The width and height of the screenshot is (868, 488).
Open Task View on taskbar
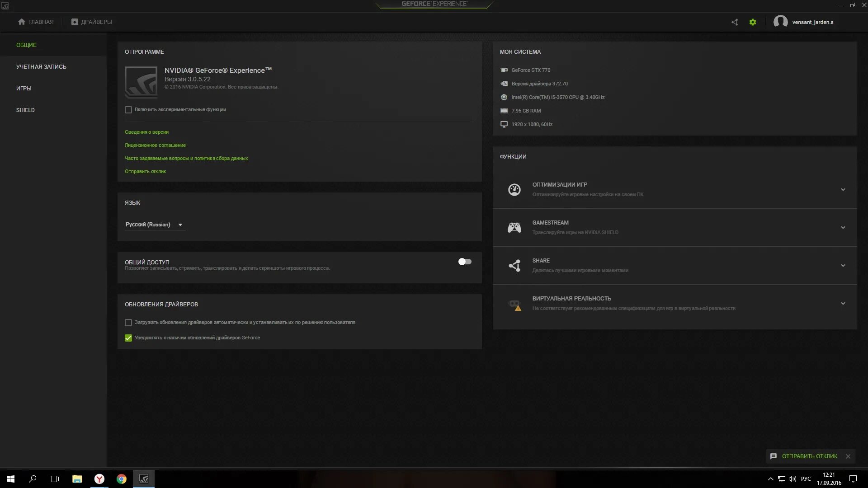coord(54,479)
